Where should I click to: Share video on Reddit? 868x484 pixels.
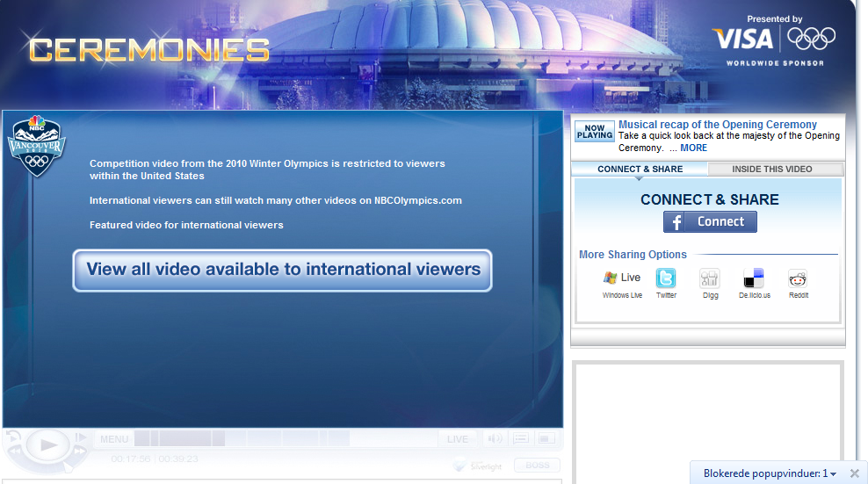tap(798, 279)
